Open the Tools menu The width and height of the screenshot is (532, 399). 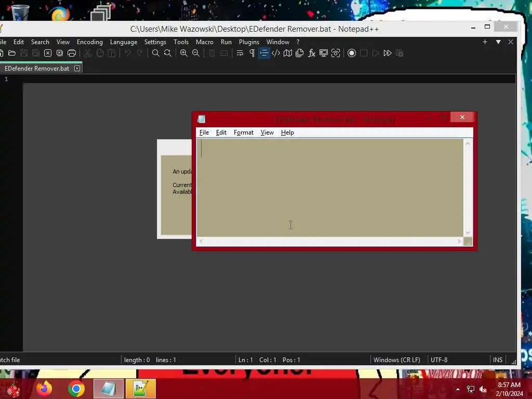coord(181,42)
